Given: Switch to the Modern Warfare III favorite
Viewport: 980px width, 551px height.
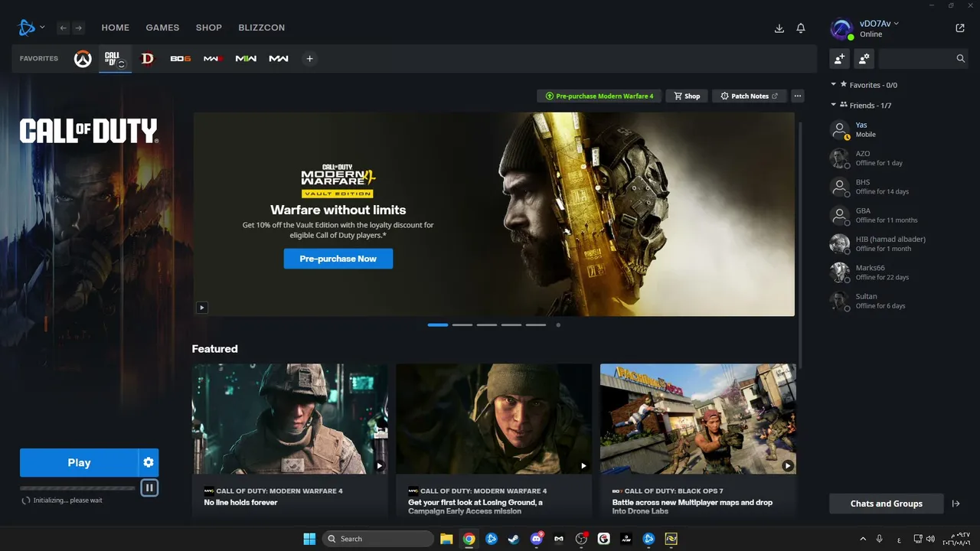Looking at the screenshot, I should [x=213, y=59].
